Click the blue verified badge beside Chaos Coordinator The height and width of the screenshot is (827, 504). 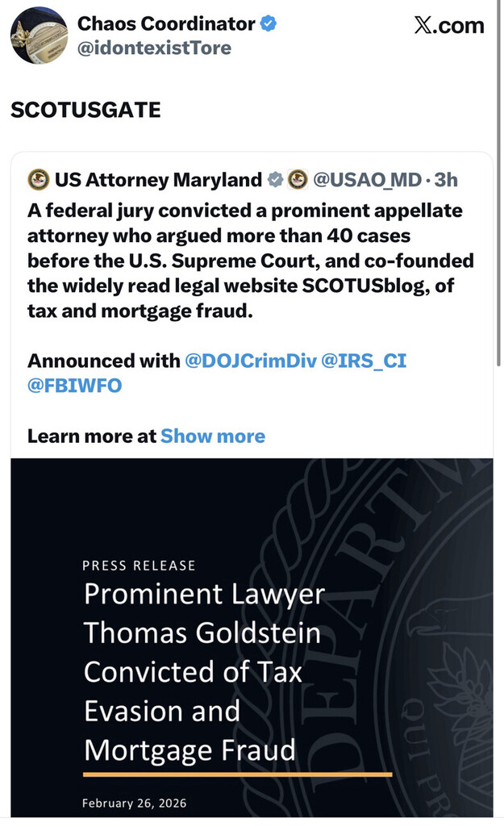click(x=269, y=24)
